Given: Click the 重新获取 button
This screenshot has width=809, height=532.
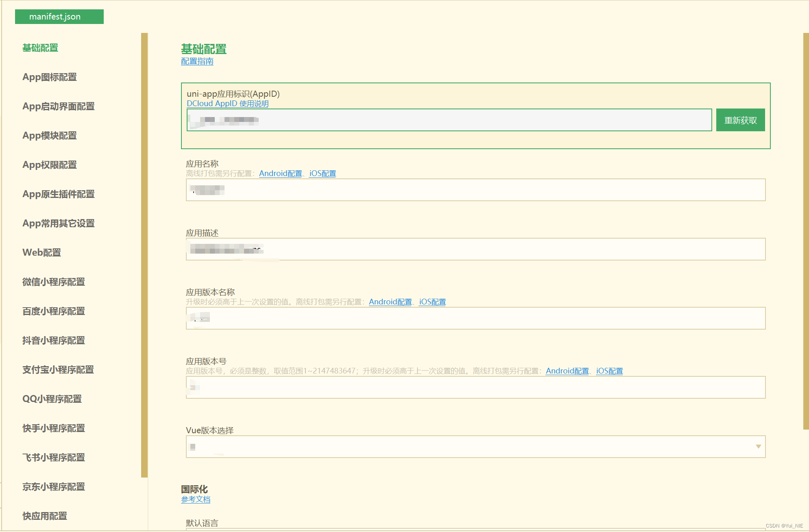Looking at the screenshot, I should click(740, 120).
